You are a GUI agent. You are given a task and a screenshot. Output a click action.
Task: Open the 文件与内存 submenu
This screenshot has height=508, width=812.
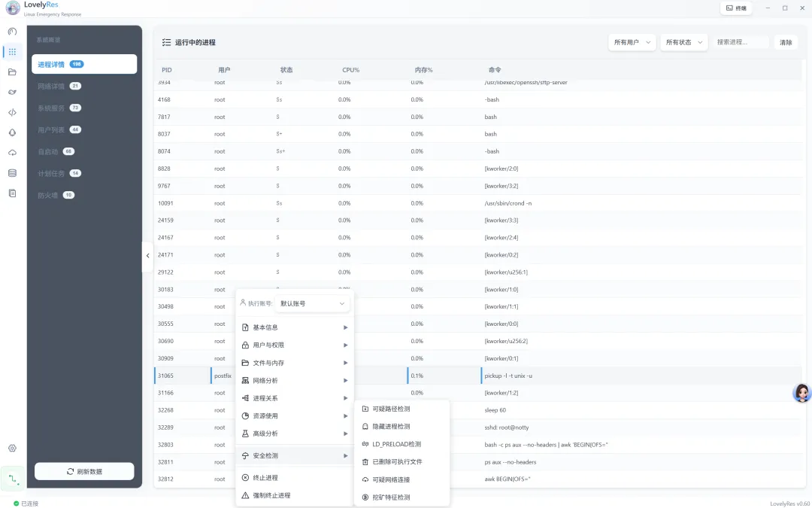295,363
